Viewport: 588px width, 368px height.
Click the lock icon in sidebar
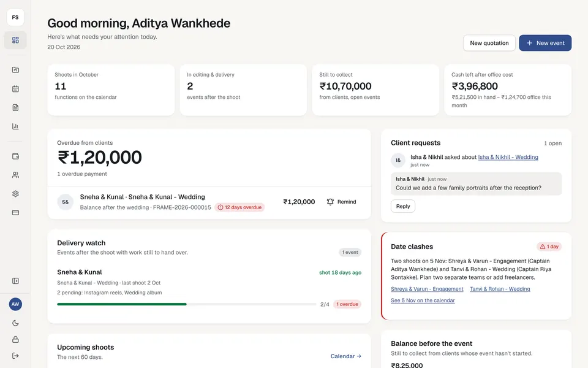(x=15, y=339)
